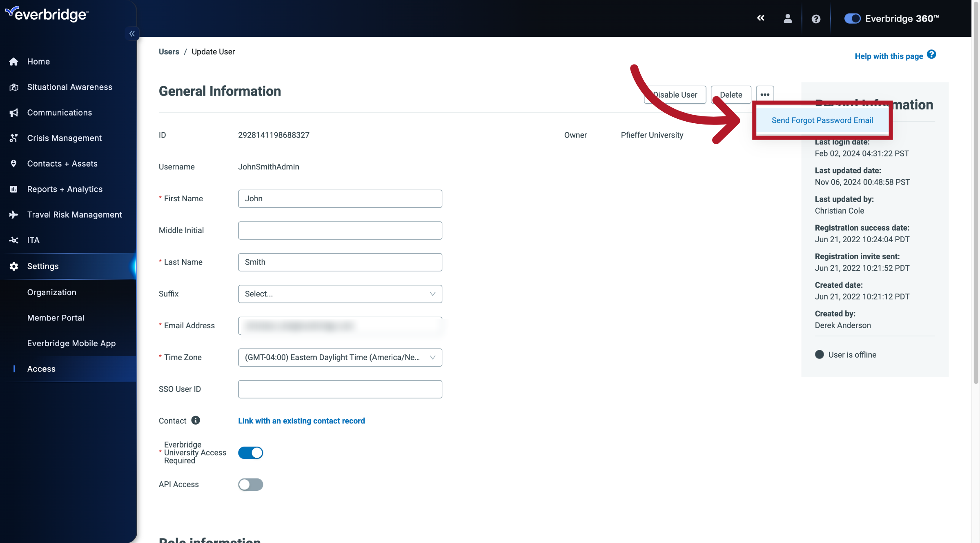Click the owner Pfieffer University
This screenshot has width=980, height=543.
coord(652,135)
